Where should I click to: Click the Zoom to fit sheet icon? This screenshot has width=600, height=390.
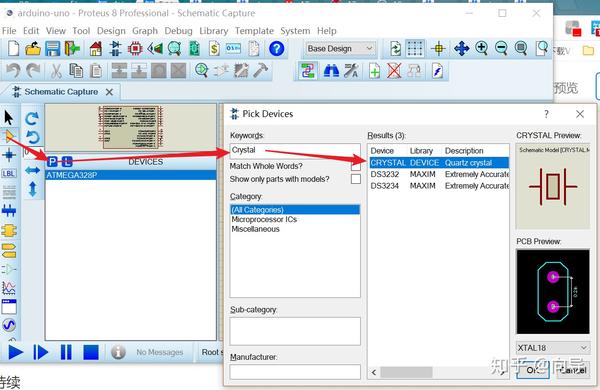[x=521, y=48]
